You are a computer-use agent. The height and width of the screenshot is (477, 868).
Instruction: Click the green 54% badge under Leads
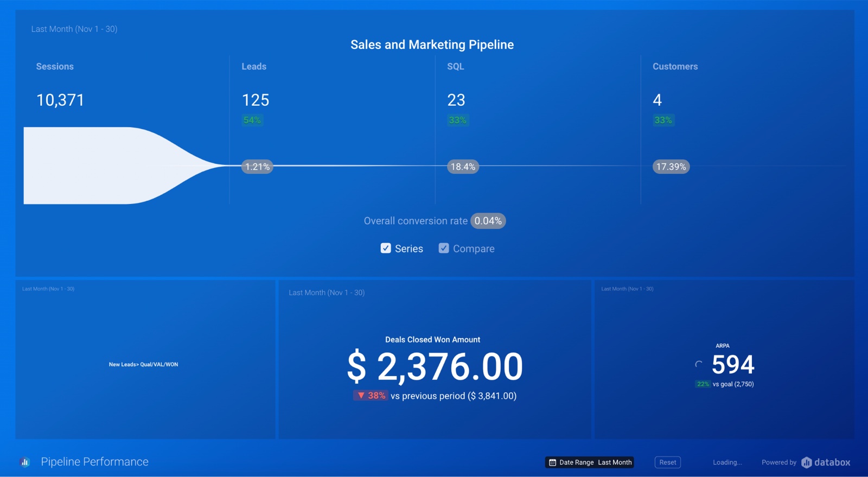pyautogui.click(x=252, y=120)
